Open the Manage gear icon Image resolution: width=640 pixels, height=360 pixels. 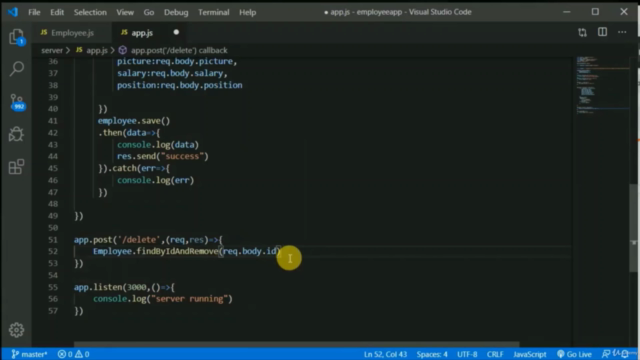click(x=16, y=330)
